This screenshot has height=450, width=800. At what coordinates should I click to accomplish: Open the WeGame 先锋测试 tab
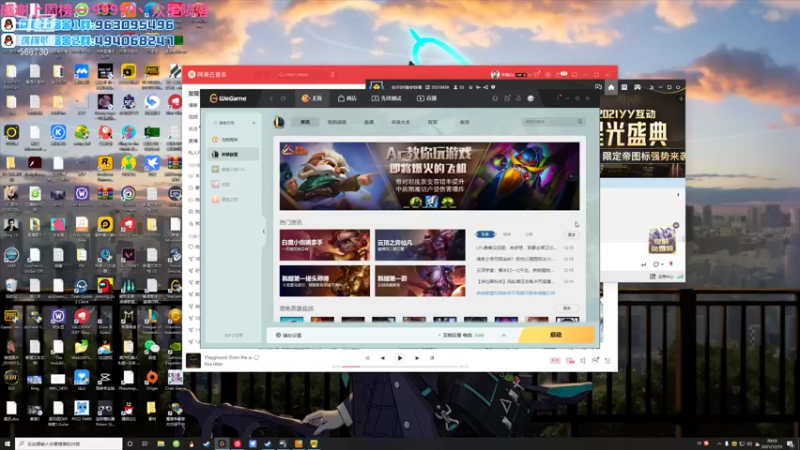coord(387,98)
